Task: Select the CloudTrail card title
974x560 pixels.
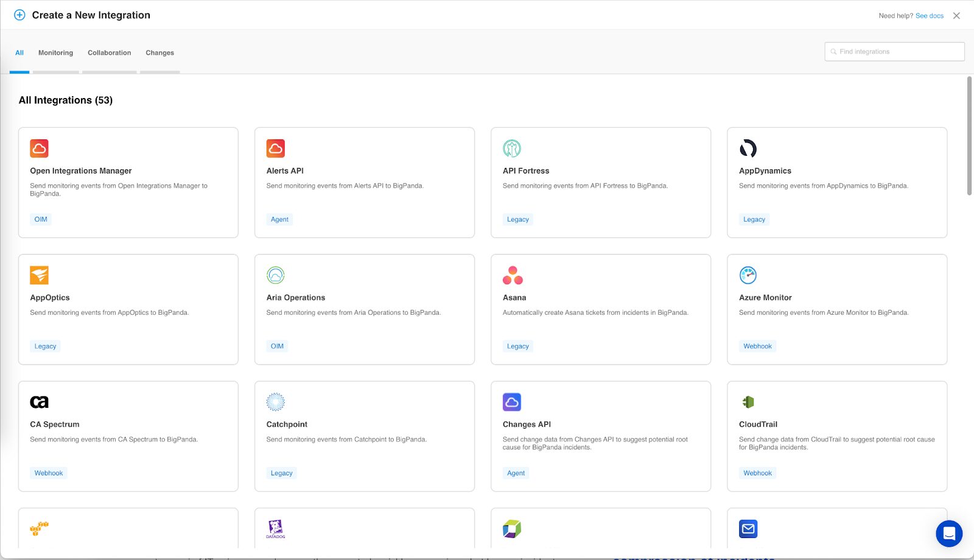Action: (x=758, y=424)
